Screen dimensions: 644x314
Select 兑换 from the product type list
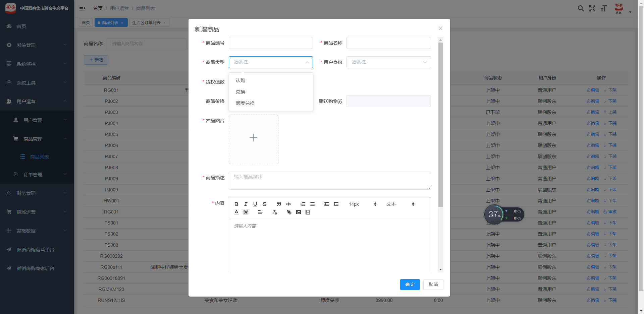[x=271, y=92]
